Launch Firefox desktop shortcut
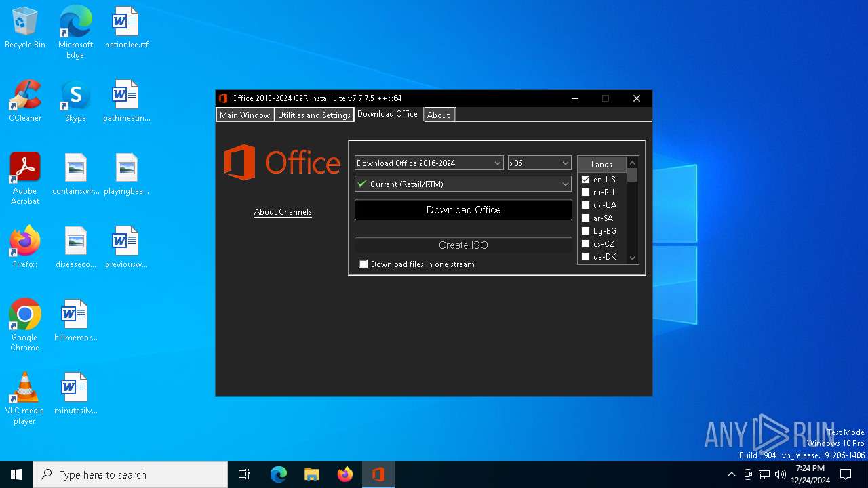The height and width of the screenshot is (488, 868). coord(25,248)
